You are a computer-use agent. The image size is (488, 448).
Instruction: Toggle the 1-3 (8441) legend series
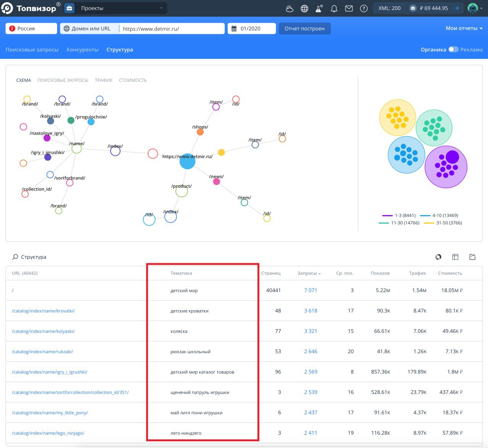coord(399,216)
